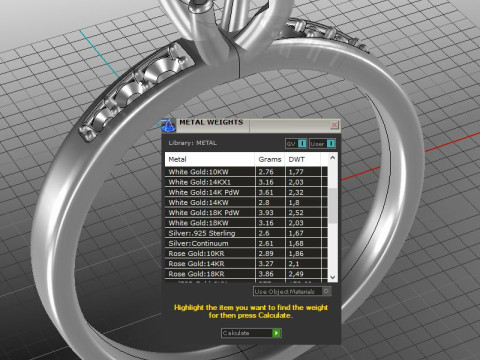Click the scroll-up arrow of the metal list

(x=332, y=158)
